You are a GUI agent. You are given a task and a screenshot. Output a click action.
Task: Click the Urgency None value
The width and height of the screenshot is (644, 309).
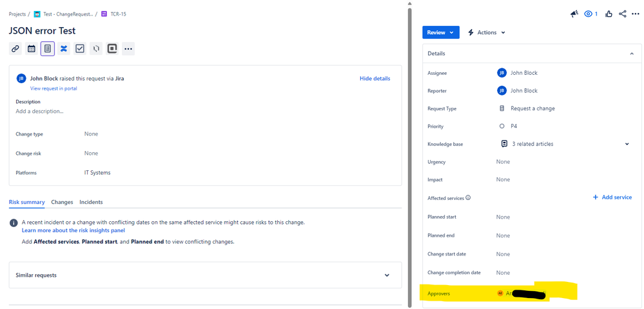click(x=503, y=162)
